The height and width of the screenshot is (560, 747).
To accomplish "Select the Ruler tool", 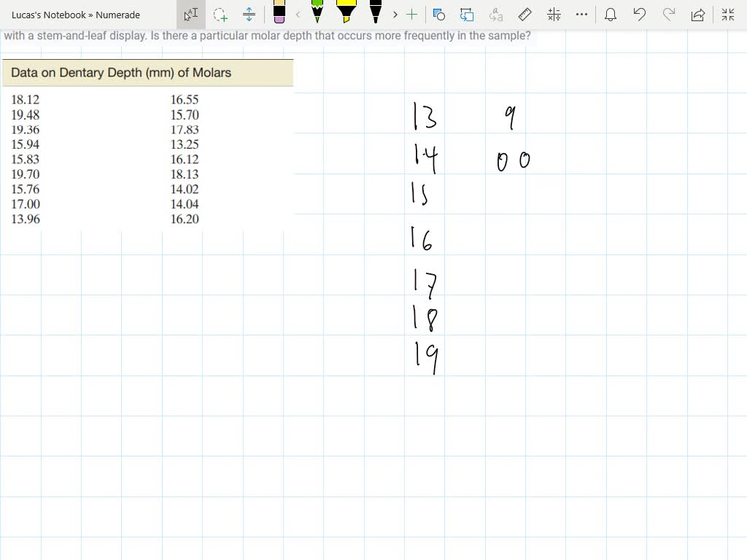I will (x=525, y=15).
